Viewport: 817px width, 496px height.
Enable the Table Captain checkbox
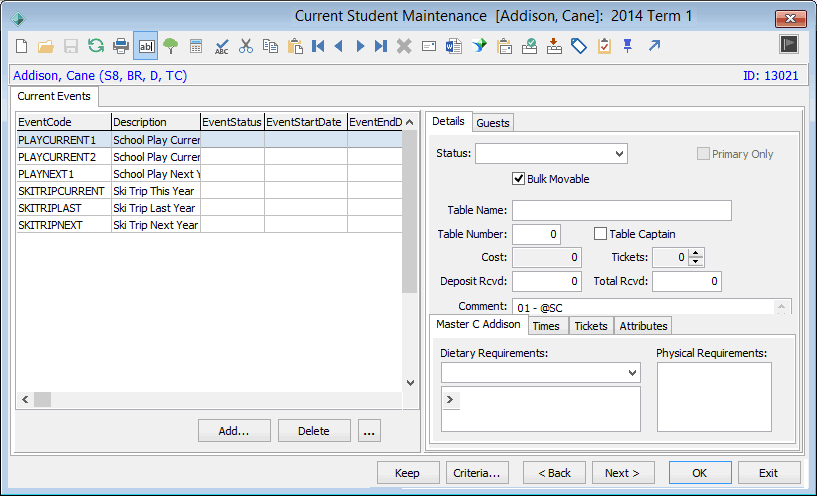click(x=600, y=234)
